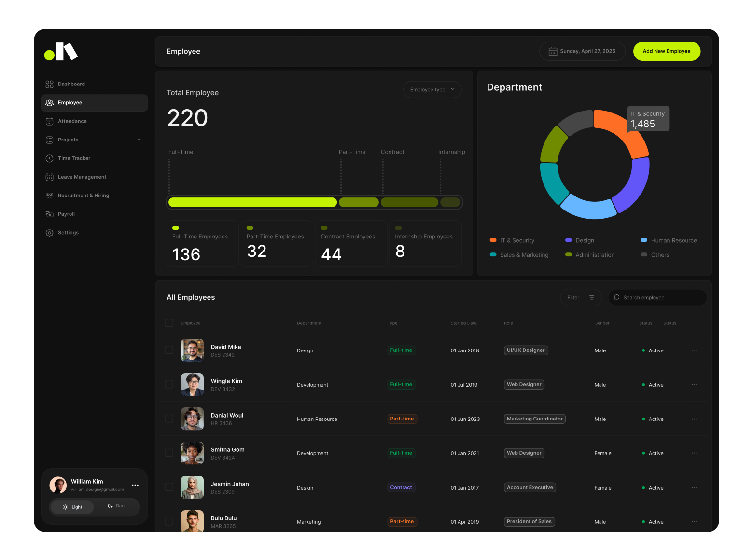Switch theme to Dark mode
The image size is (753, 560).
[117, 506]
